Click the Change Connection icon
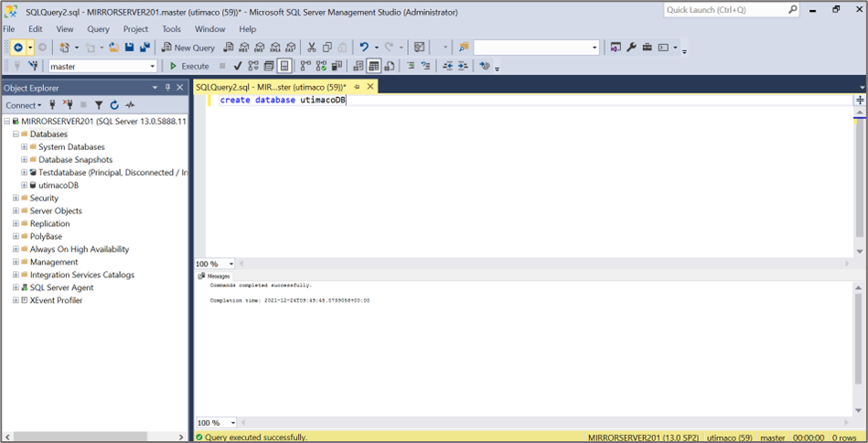This screenshot has width=868, height=443. coord(33,66)
